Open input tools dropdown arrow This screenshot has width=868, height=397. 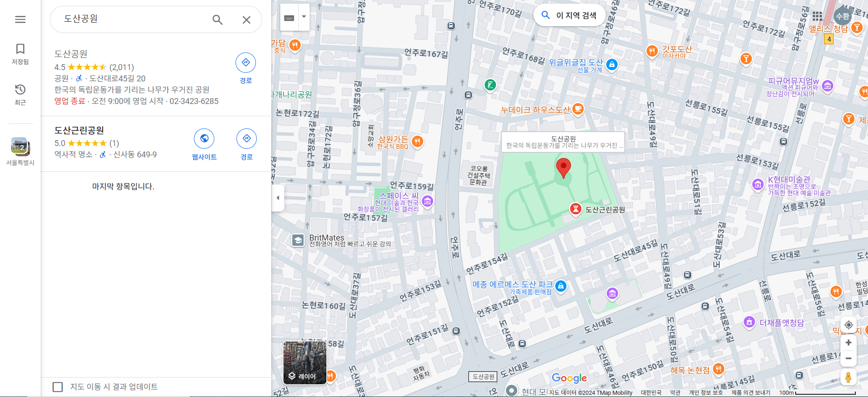pos(304,17)
